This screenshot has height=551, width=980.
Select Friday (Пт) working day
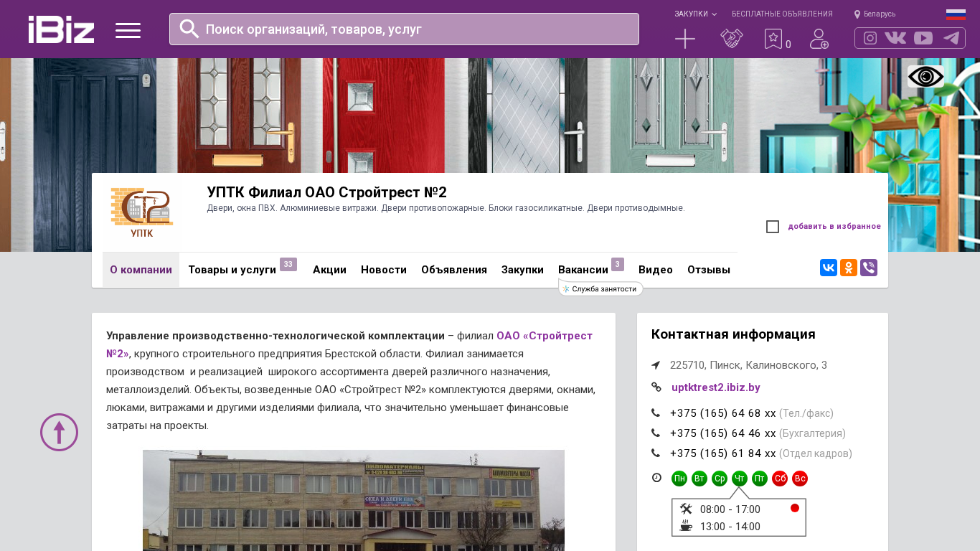(760, 479)
